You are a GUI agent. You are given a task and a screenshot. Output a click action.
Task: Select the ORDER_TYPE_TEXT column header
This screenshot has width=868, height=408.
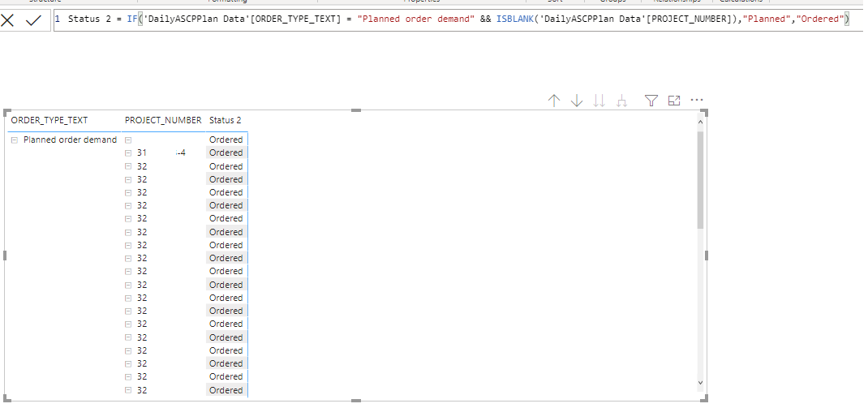pos(49,120)
